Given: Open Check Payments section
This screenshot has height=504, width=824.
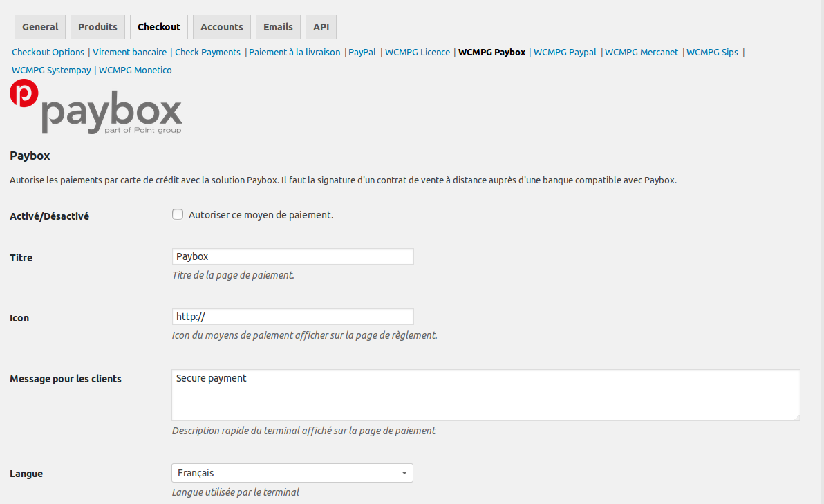Looking at the screenshot, I should coord(207,52).
